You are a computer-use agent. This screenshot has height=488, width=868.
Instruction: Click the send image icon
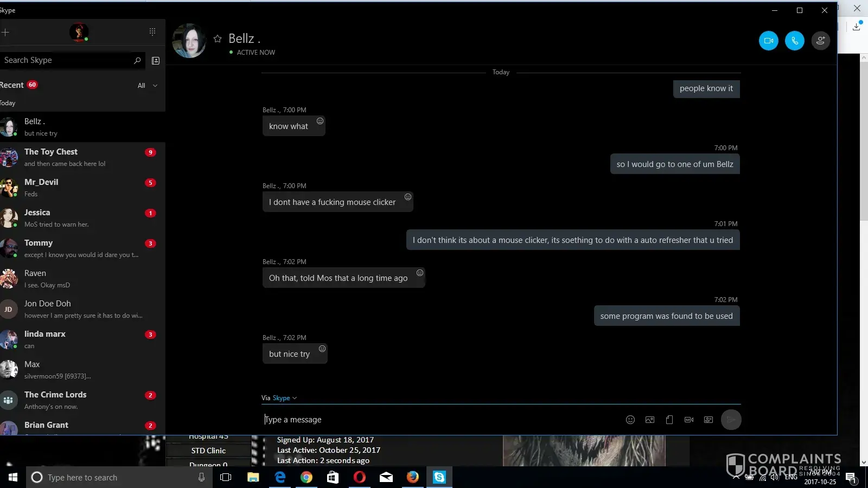coord(649,420)
